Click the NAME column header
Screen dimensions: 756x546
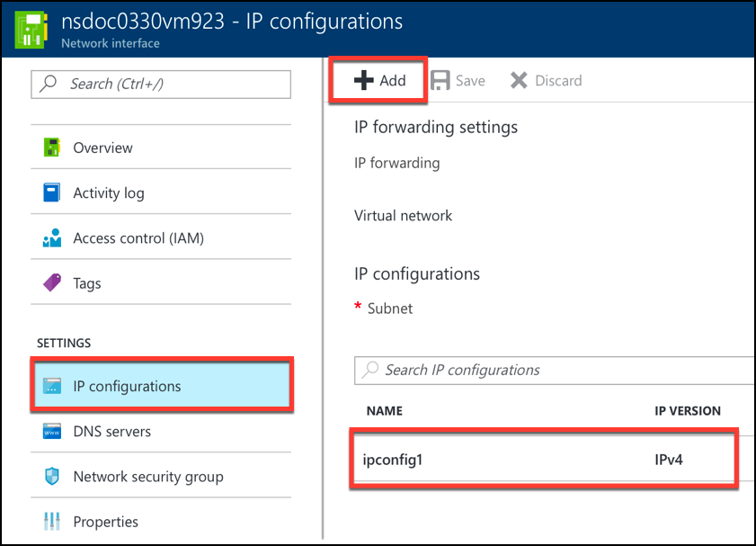point(384,410)
